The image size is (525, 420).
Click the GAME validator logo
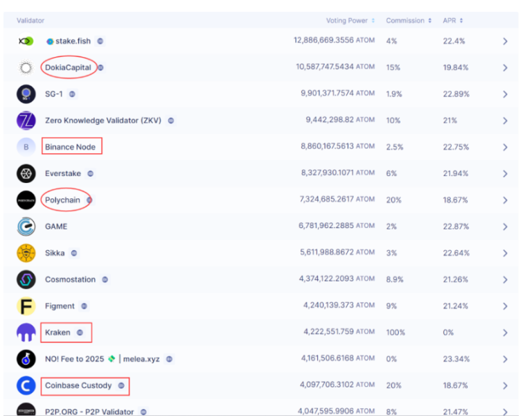[x=26, y=227]
